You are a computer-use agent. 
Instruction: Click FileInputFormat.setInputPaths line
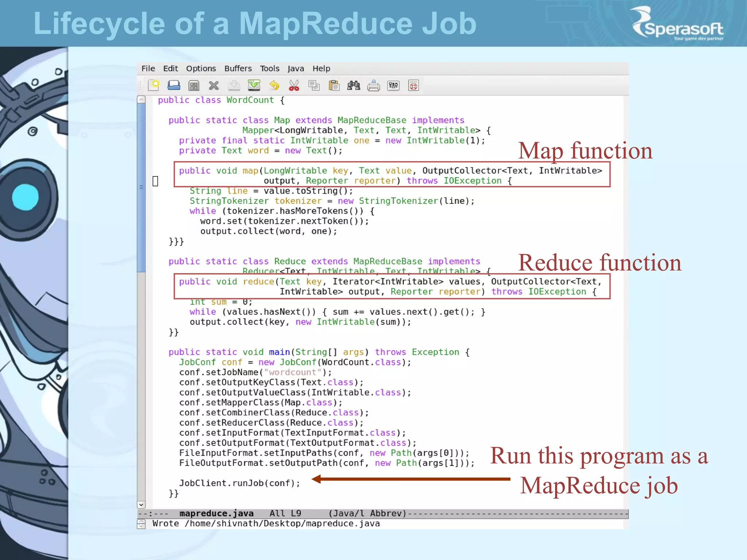(x=324, y=453)
